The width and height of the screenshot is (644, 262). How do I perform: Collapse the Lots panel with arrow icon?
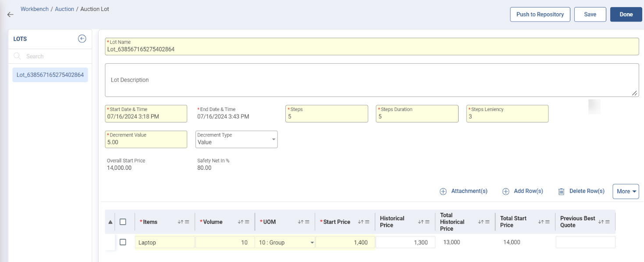[82, 39]
